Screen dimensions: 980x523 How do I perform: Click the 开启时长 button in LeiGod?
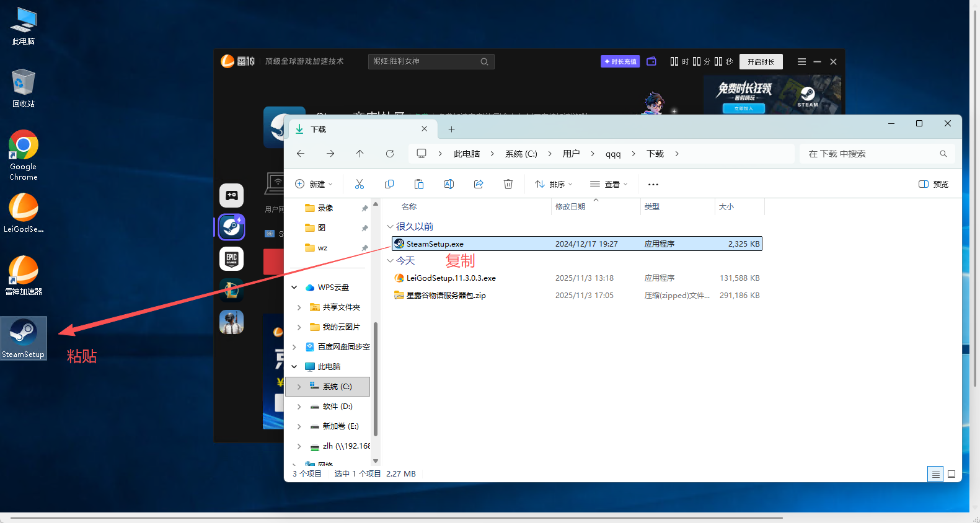coord(761,62)
